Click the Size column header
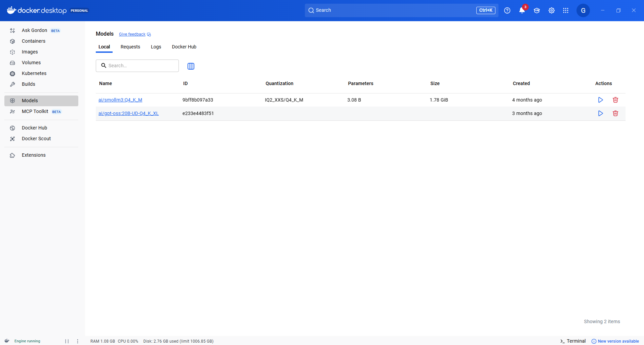 [x=435, y=83]
